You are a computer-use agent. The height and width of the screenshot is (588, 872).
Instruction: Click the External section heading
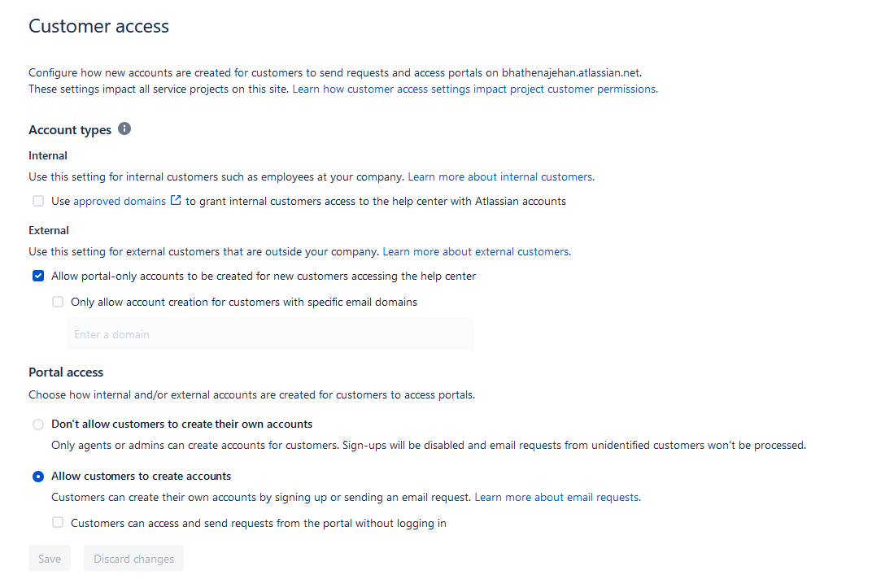click(48, 230)
